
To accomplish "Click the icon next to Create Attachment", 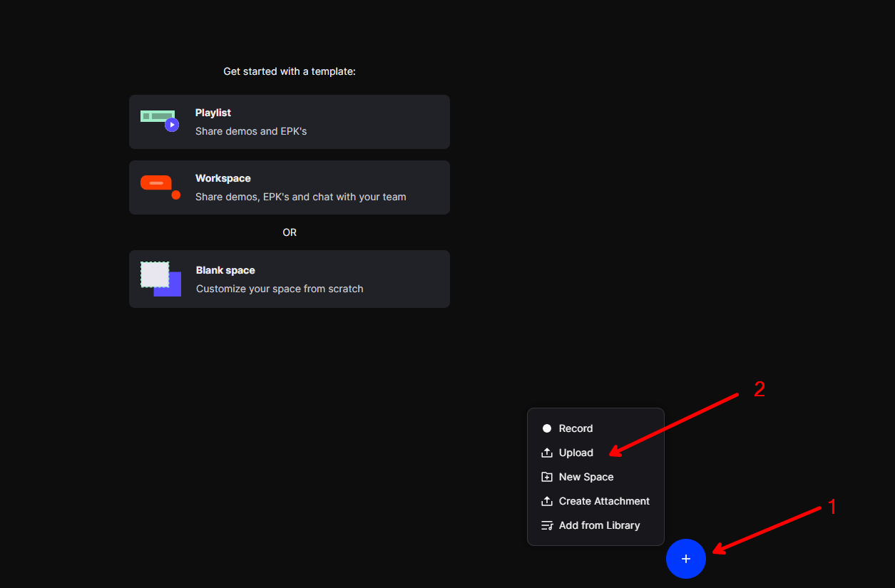I will pyautogui.click(x=547, y=501).
